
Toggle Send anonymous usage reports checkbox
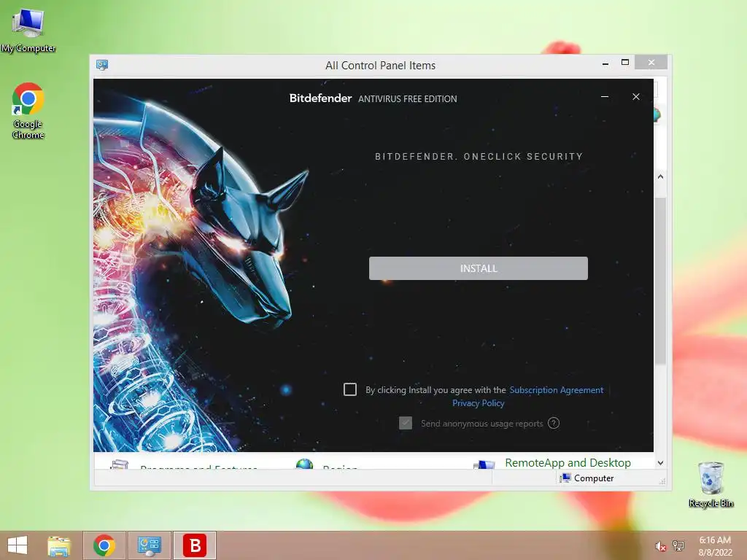(406, 423)
